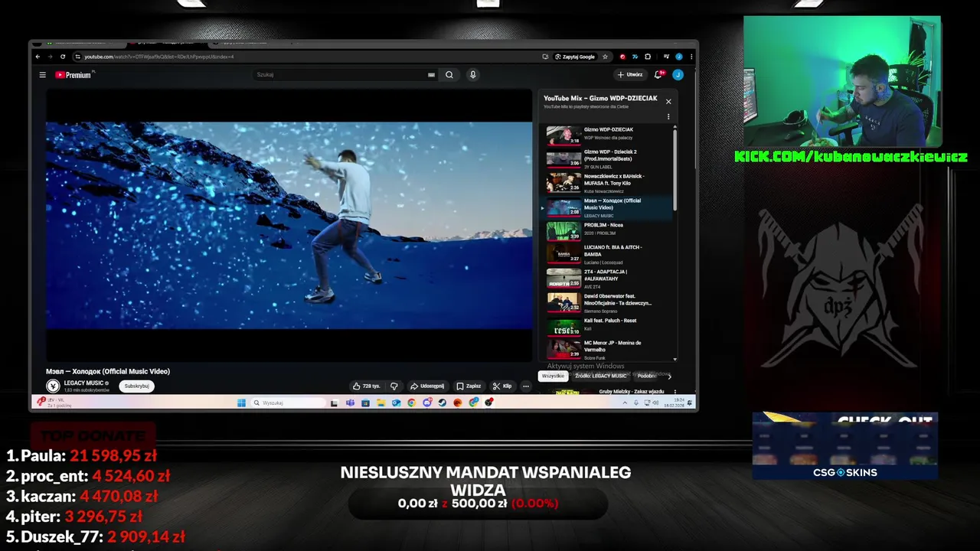Open options for Gruby Mielzky - Zakaz wjazdu
The image size is (980, 551).
[x=675, y=392]
